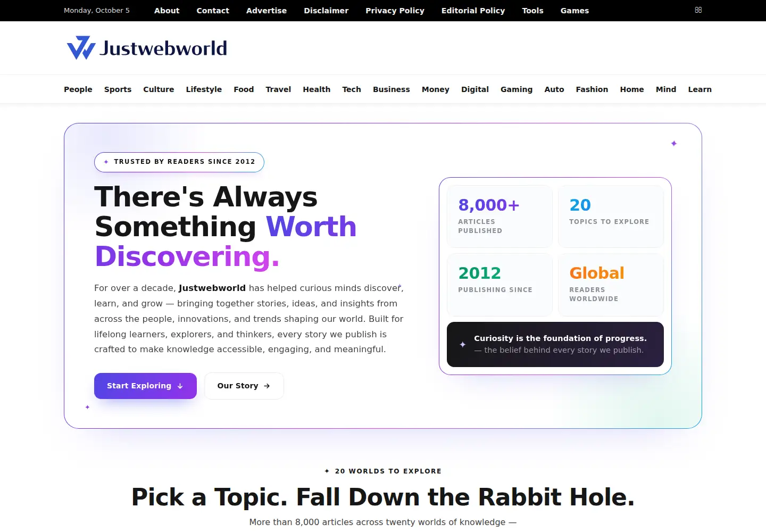Click the 'Pick a Topic. Fall Down the Rabbit Hole.' heading
The width and height of the screenshot is (766, 532).
click(x=383, y=497)
